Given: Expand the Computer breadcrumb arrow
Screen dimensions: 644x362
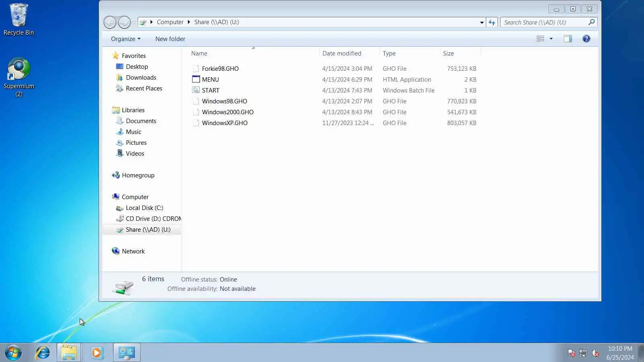Looking at the screenshot, I should pos(189,22).
